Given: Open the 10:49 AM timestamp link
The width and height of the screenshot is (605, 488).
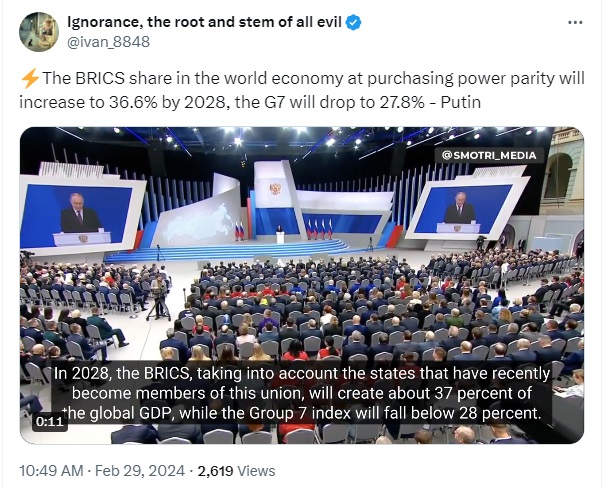Looking at the screenshot, I should pyautogui.click(x=51, y=471).
